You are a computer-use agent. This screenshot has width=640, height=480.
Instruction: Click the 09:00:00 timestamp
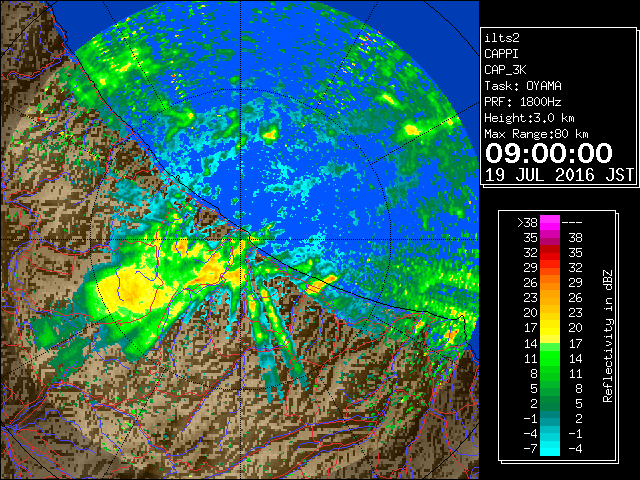pos(549,153)
